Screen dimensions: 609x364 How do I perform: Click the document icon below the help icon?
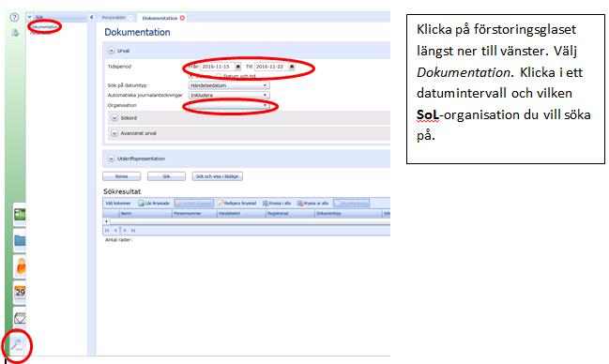click(x=15, y=33)
